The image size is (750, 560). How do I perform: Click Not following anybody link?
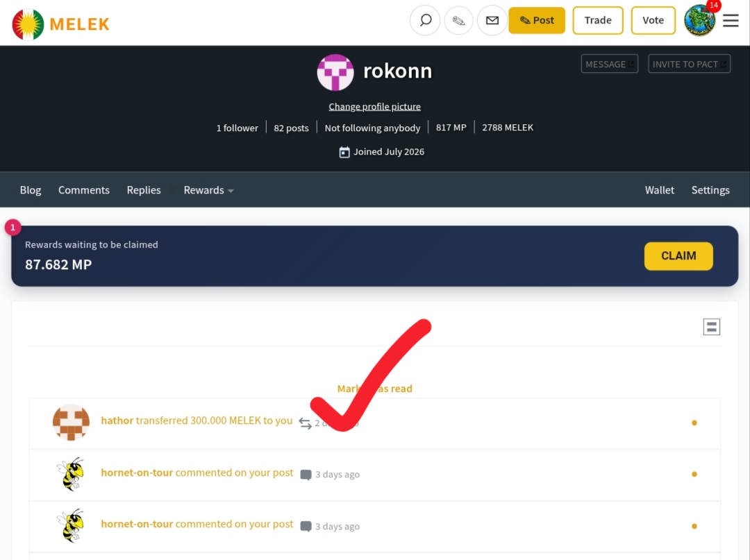(x=373, y=128)
